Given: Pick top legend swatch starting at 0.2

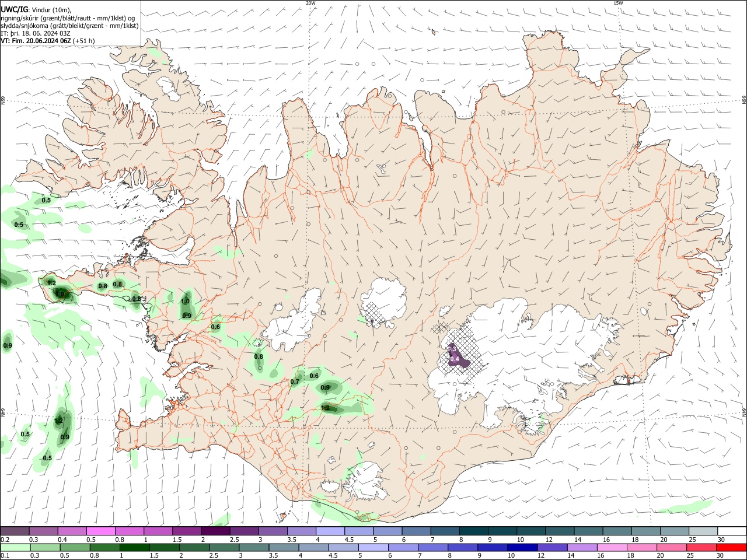Looking at the screenshot, I should pos(15,531).
